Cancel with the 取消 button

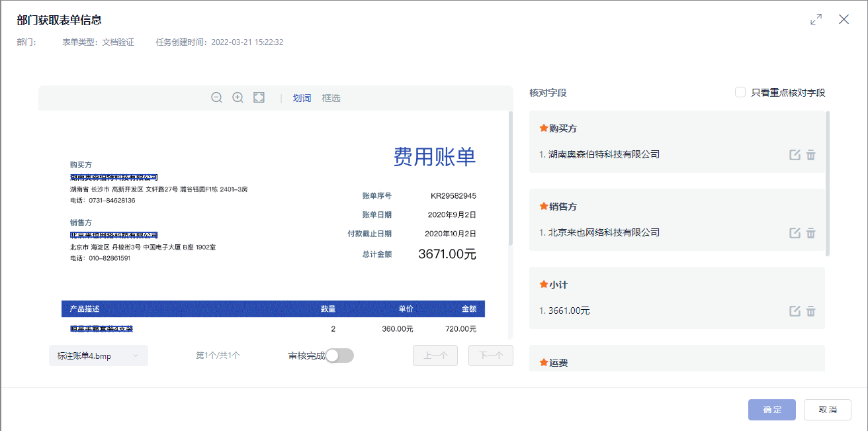click(828, 410)
